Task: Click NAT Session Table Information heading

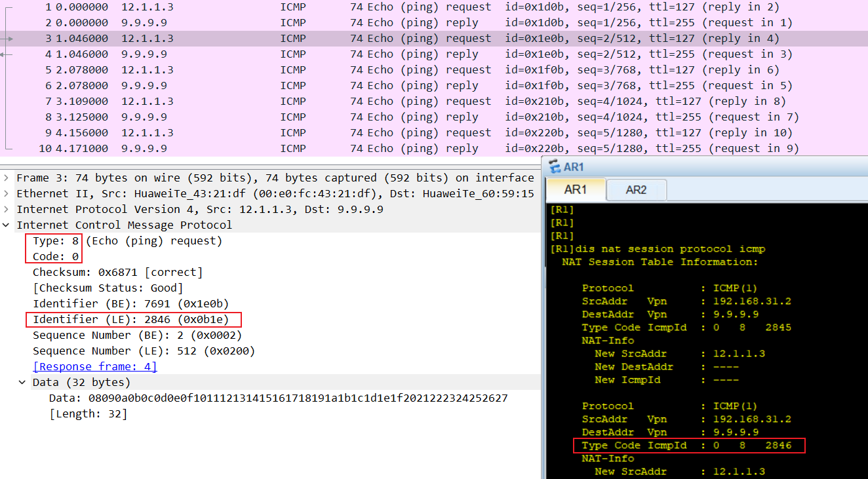Action: (x=660, y=262)
